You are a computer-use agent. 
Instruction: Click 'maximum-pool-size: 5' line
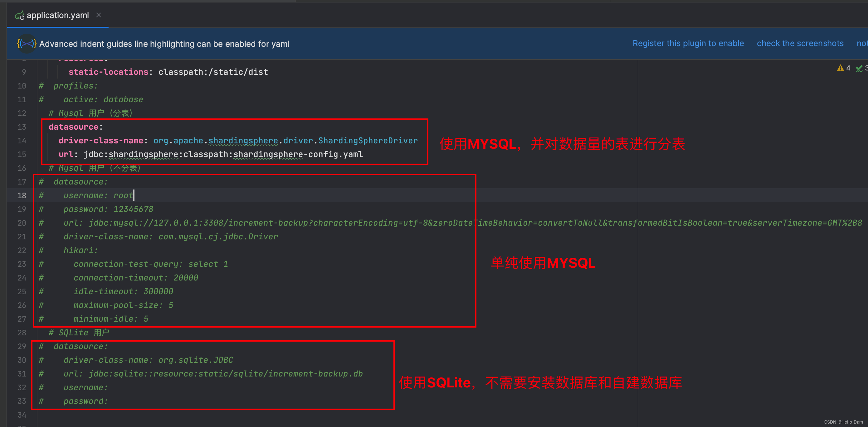point(123,305)
